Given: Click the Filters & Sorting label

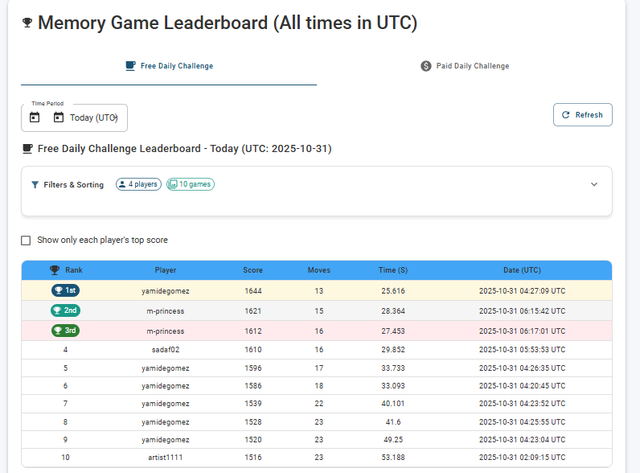Looking at the screenshot, I should coord(73,185).
